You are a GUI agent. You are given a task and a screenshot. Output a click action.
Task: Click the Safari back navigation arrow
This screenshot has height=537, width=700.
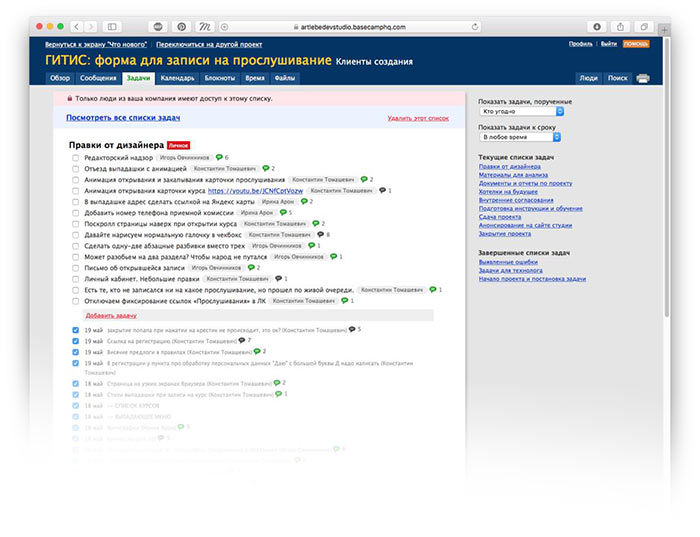[x=78, y=24]
